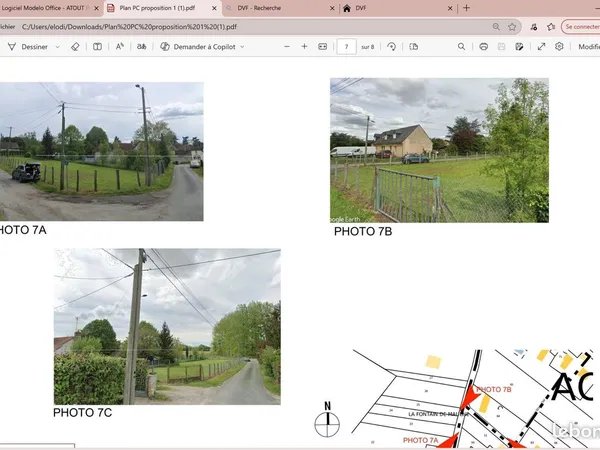Close the Plan PC proposition pdf tab
600x450 pixels.
point(214,8)
